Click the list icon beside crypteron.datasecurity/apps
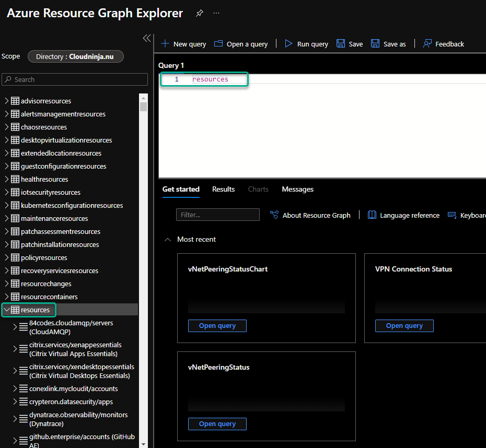The width and height of the screenshot is (486, 448). pos(24,402)
